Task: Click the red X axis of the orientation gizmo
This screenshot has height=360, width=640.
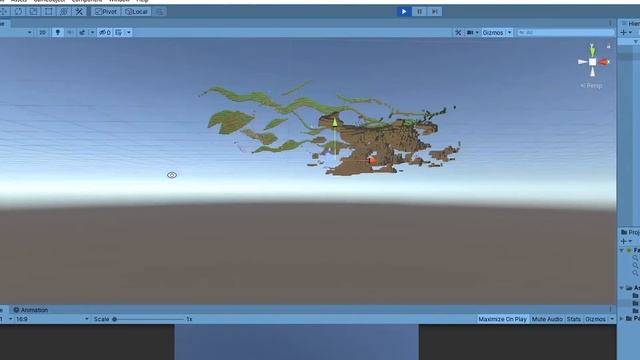Action: (604, 62)
